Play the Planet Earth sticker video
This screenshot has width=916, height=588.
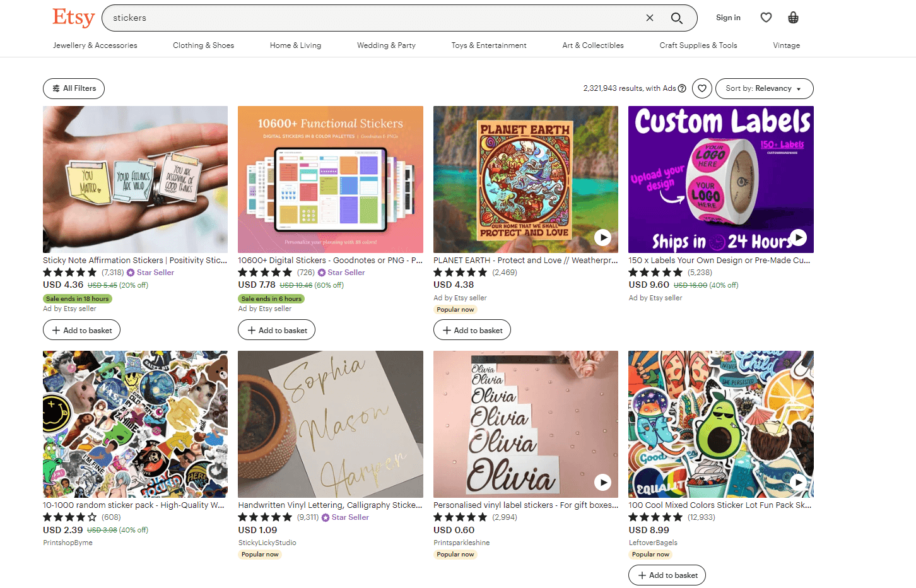pyautogui.click(x=602, y=237)
